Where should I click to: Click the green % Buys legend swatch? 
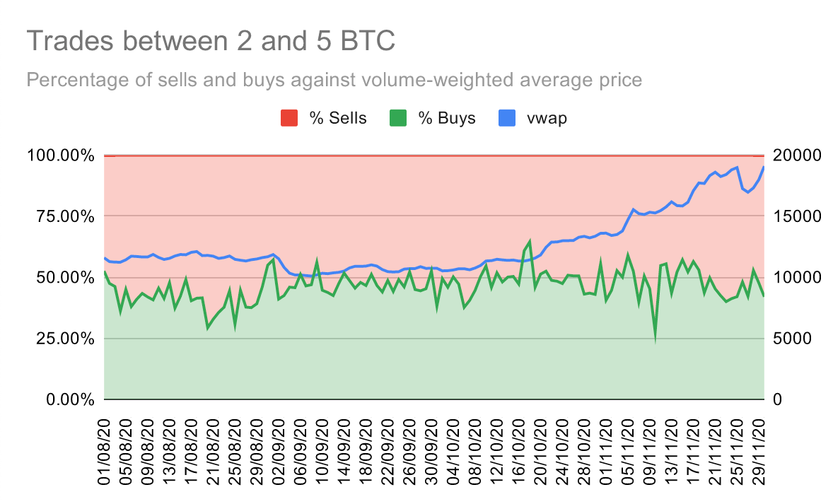click(x=398, y=118)
